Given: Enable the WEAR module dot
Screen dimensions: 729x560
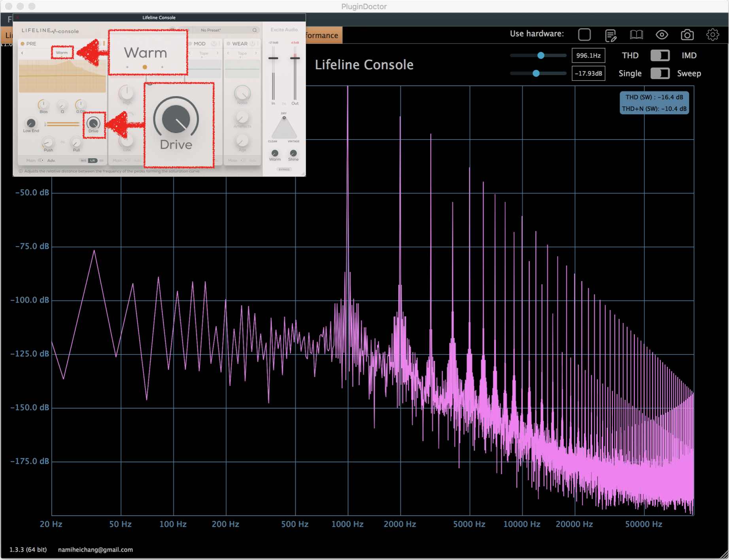Looking at the screenshot, I should point(229,44).
